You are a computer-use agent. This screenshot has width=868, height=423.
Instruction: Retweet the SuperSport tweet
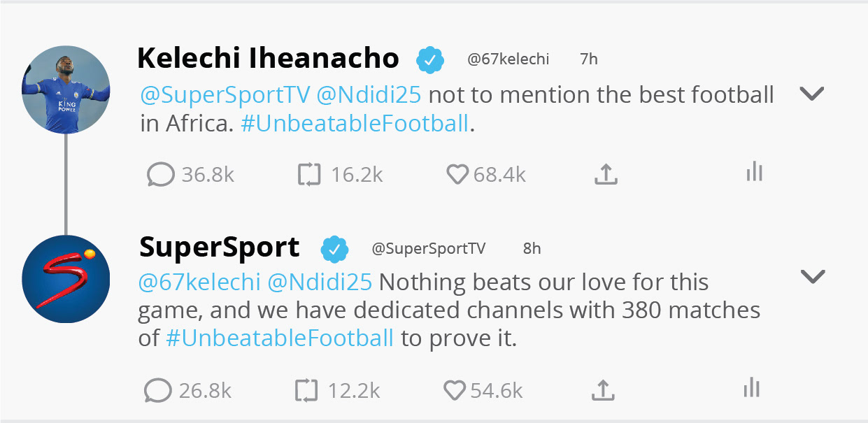306,390
